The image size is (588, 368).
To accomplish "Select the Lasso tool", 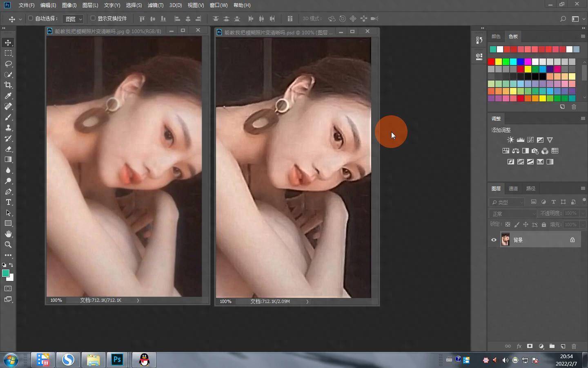I will pyautogui.click(x=8, y=64).
